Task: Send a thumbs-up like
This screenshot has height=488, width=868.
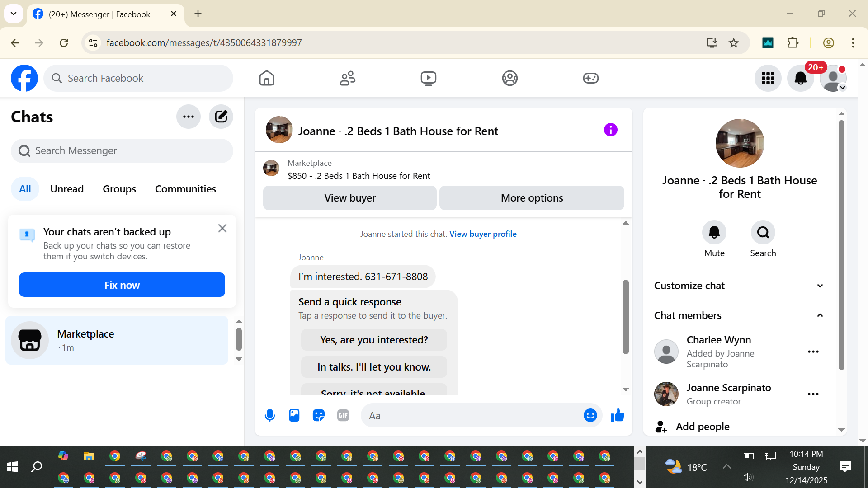Action: pos(617,415)
